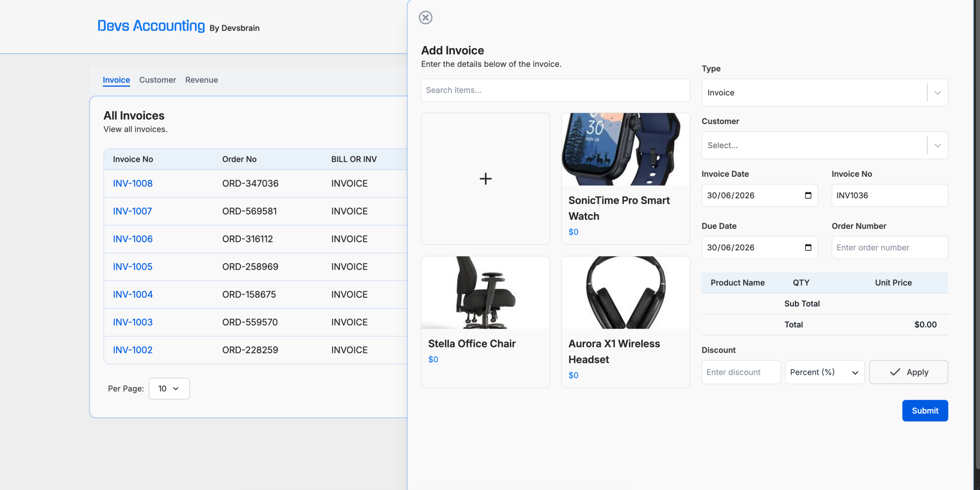
Task: Click the BILL OR INV column header
Action: (354, 159)
